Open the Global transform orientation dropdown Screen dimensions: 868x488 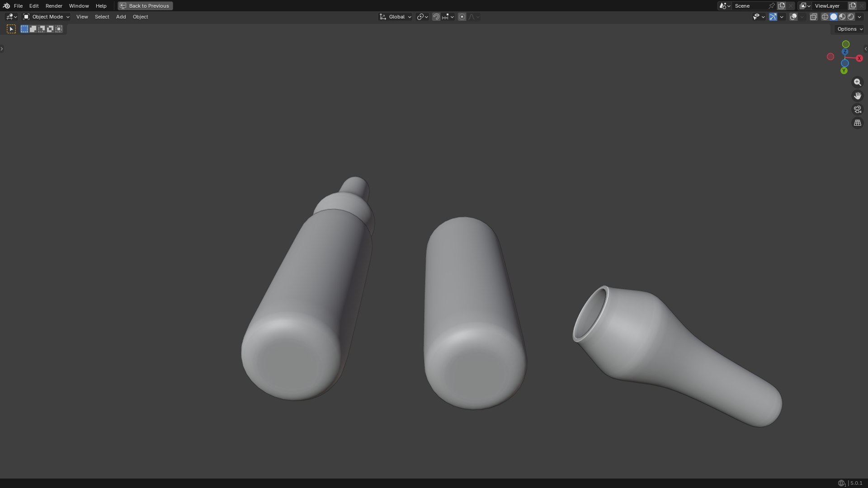click(396, 17)
